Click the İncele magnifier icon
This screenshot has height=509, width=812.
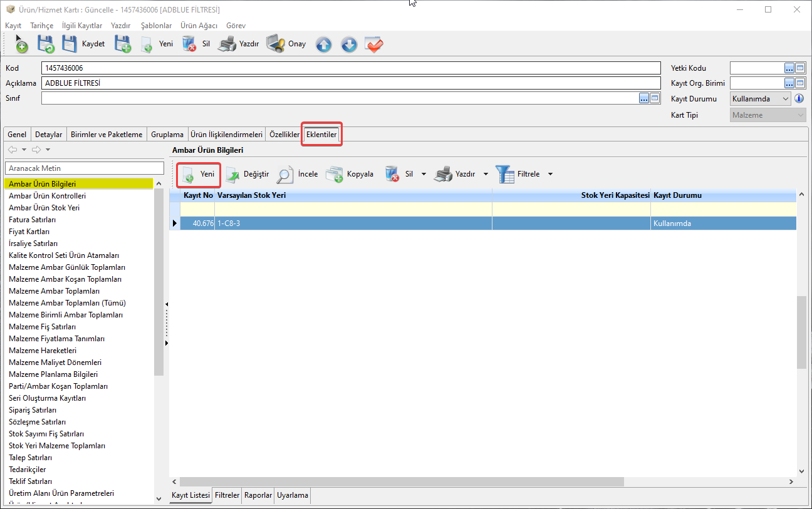pyautogui.click(x=286, y=174)
